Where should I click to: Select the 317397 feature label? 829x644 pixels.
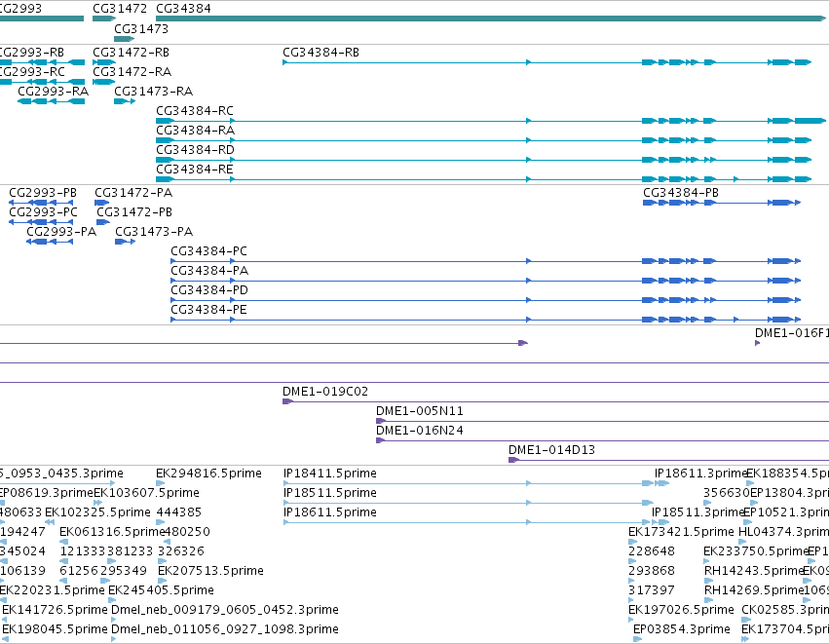652,591
